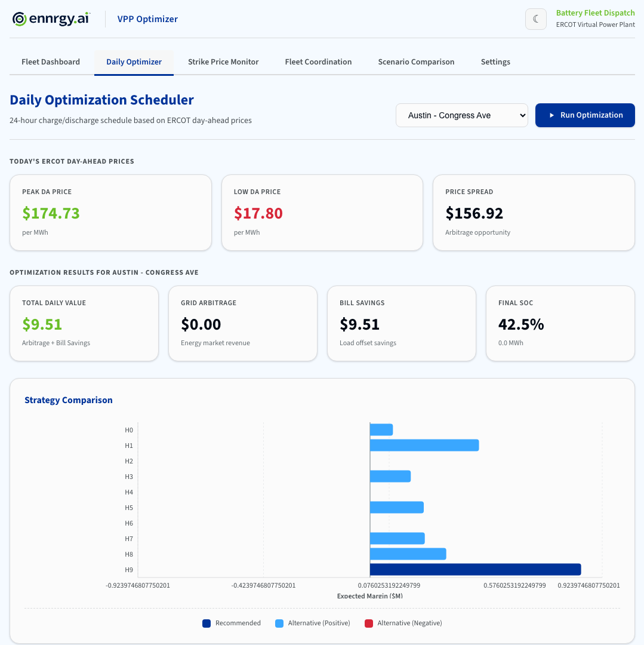Select the Daily Optimizer tab

click(x=134, y=62)
